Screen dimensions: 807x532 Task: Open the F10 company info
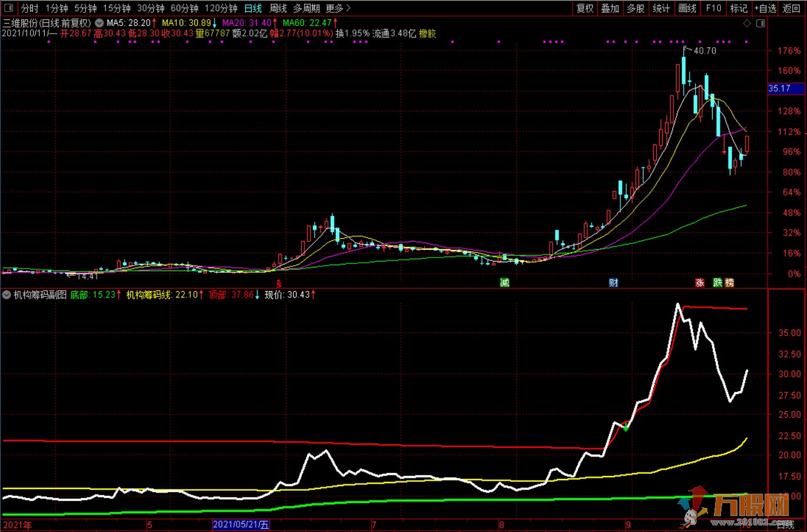click(x=713, y=8)
